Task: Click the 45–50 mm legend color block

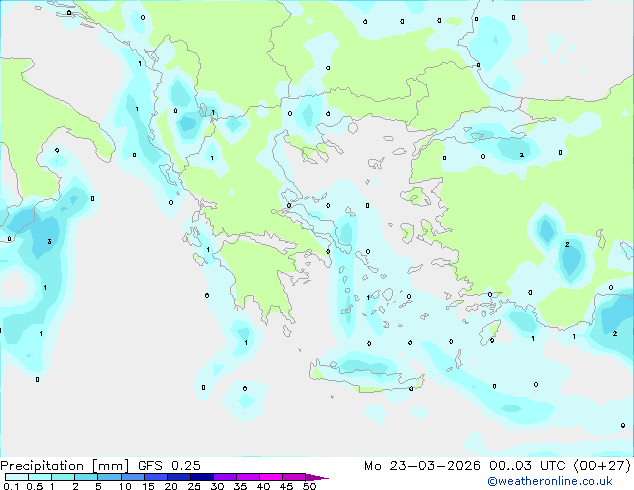Action: coord(294,477)
